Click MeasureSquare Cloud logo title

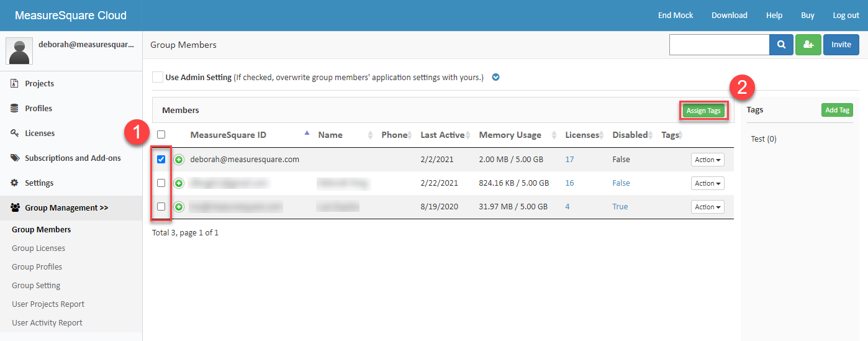tap(71, 16)
